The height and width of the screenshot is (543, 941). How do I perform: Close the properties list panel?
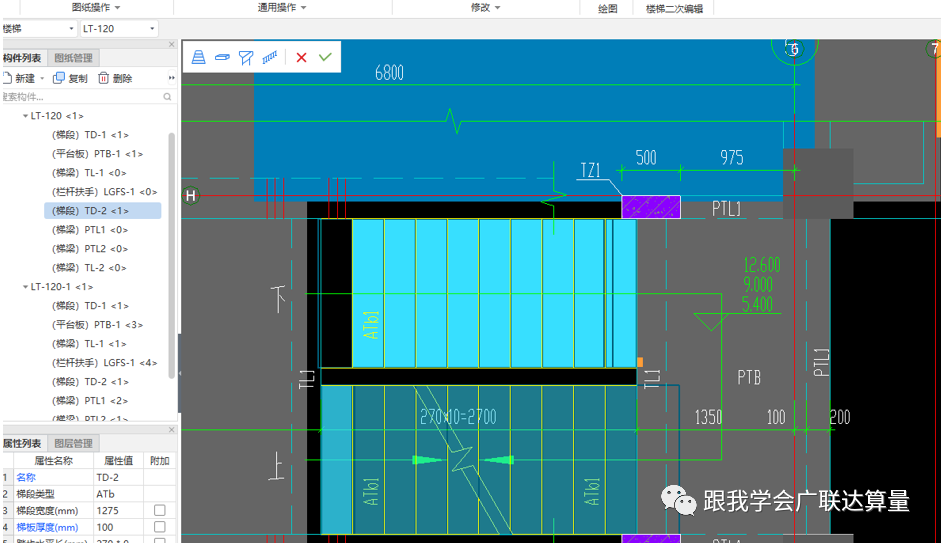[x=172, y=430]
